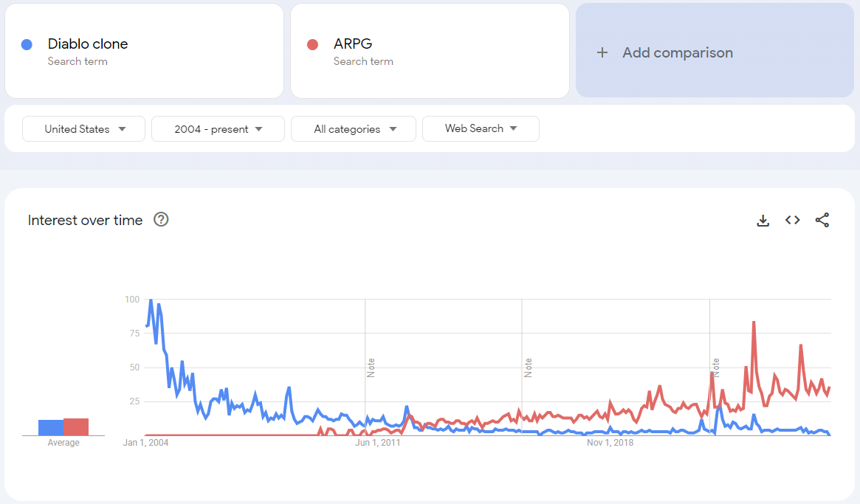Click the 50 value on the y-axis

click(x=134, y=367)
